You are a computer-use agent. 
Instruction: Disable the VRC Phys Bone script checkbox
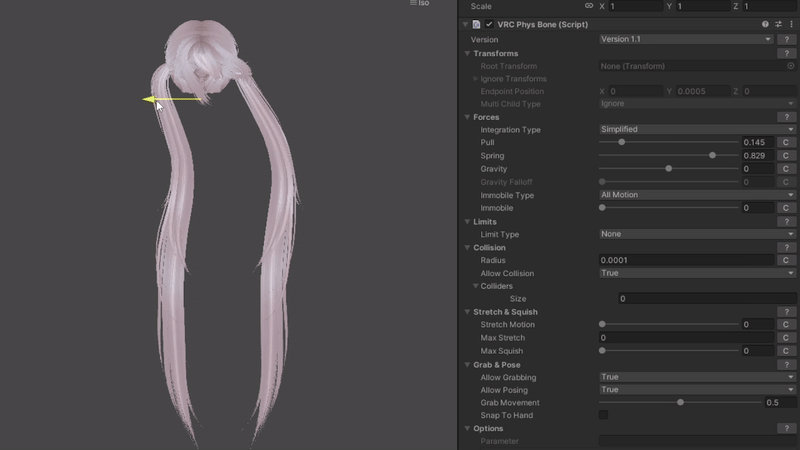489,24
